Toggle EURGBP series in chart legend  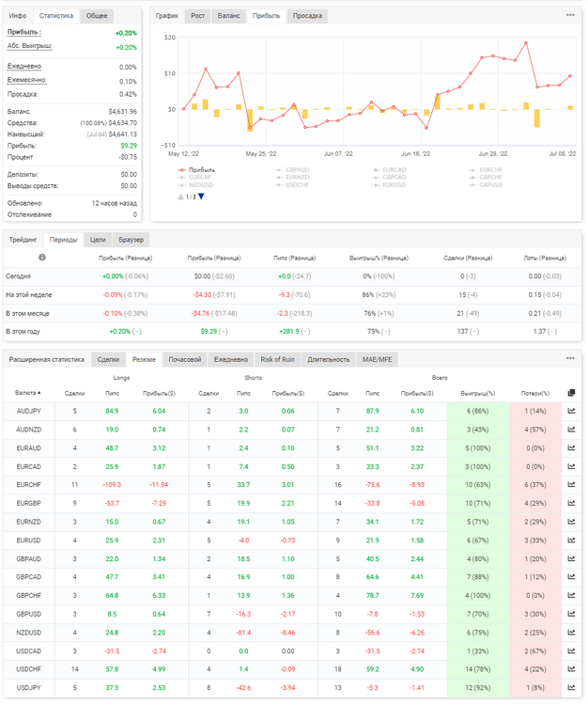[x=194, y=177]
